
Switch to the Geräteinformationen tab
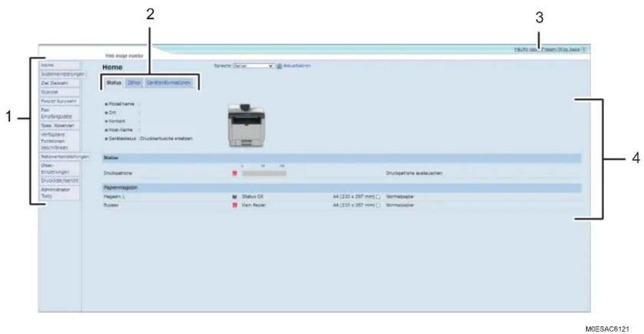coord(169,83)
